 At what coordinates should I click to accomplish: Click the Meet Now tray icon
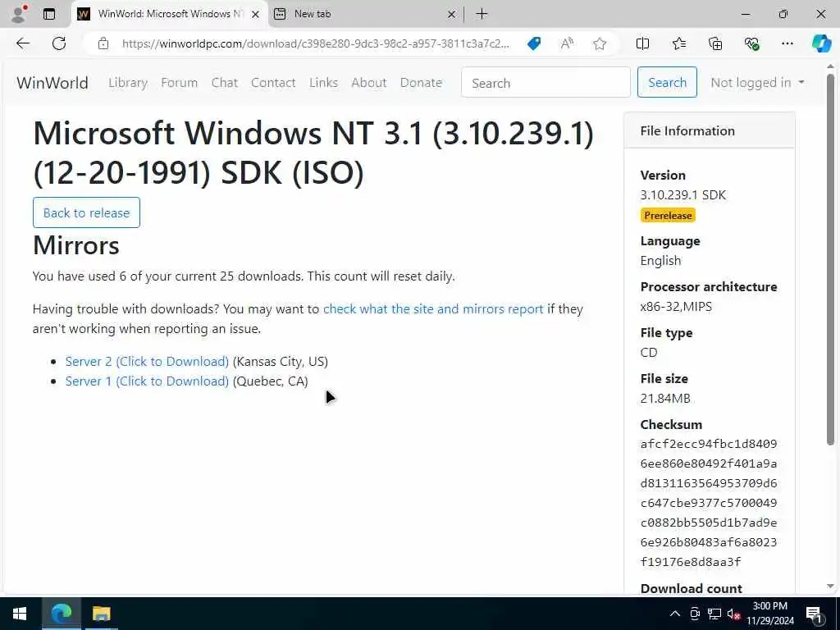click(695, 614)
